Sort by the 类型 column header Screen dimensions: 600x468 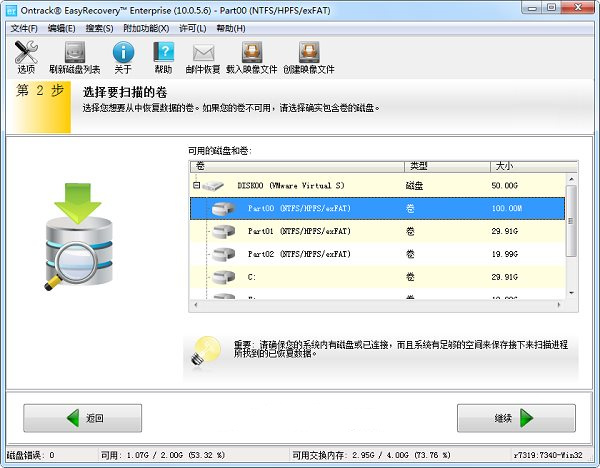coord(447,166)
